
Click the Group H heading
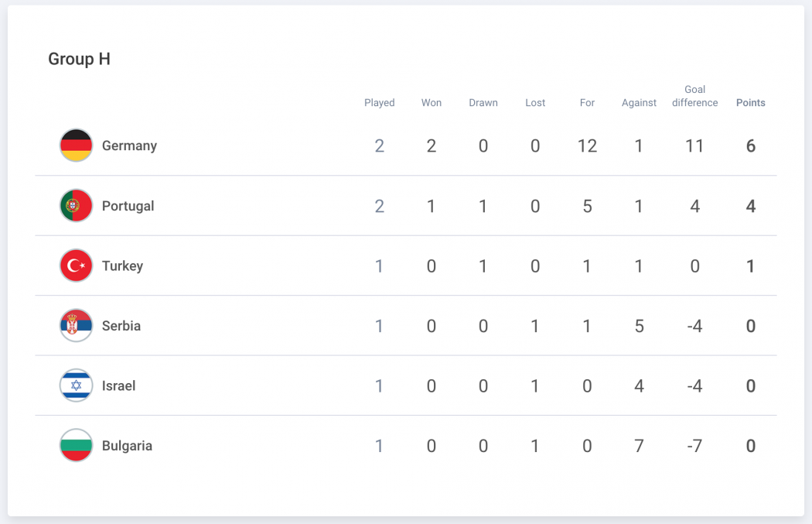point(79,59)
